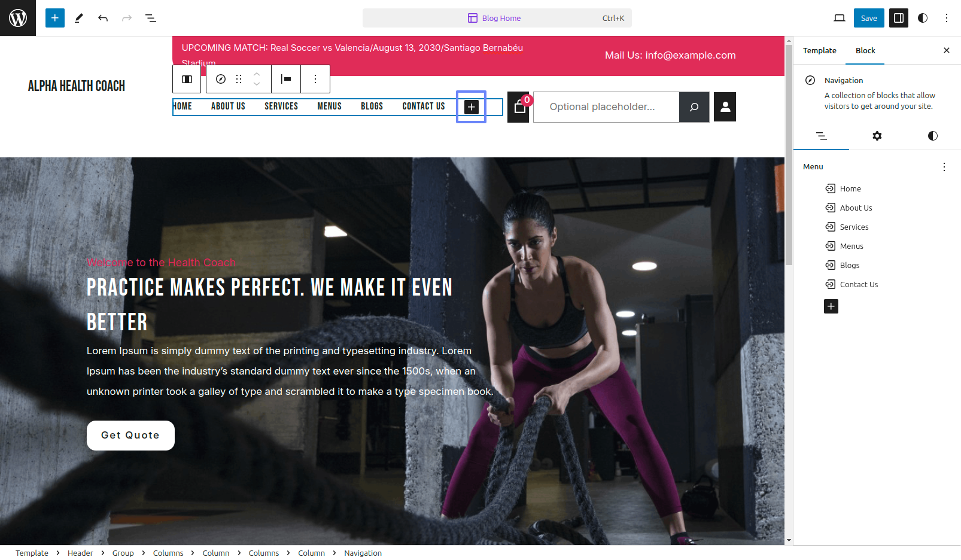Select the Tools pencil icon
961x560 pixels.
tap(79, 18)
